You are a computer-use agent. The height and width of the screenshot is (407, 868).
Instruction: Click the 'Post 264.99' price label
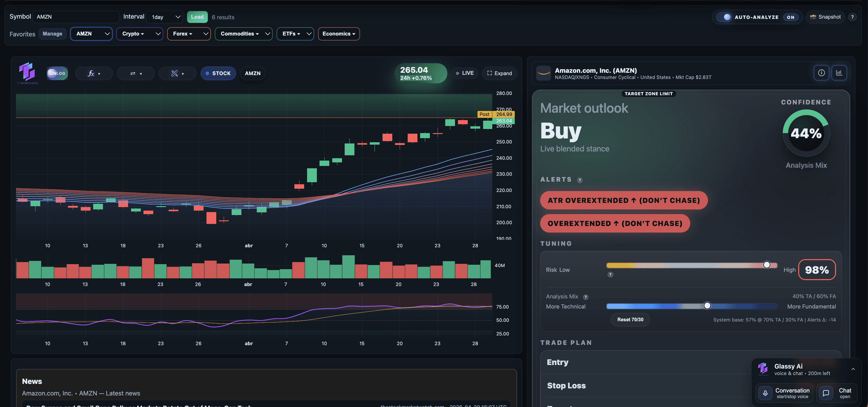pos(496,114)
